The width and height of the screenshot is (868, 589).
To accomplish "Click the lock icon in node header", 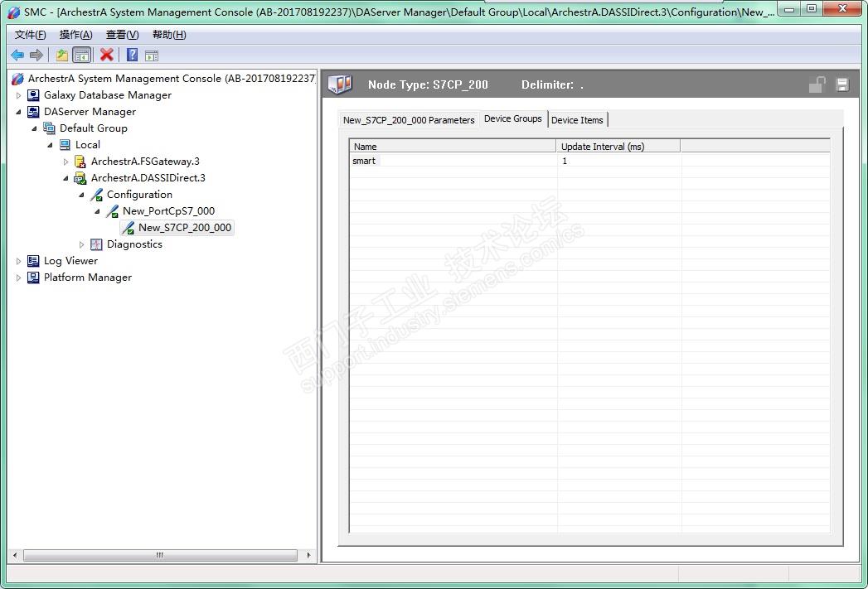I will point(817,84).
